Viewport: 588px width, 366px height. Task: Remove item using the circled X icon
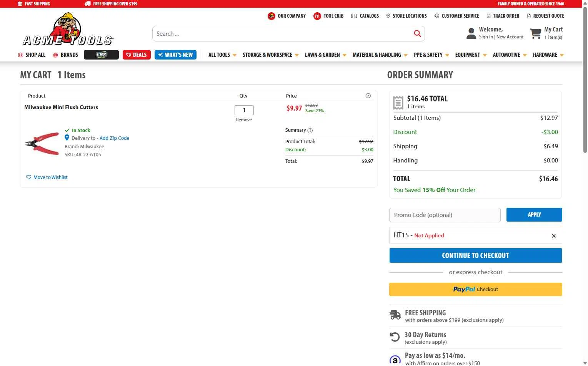(368, 96)
